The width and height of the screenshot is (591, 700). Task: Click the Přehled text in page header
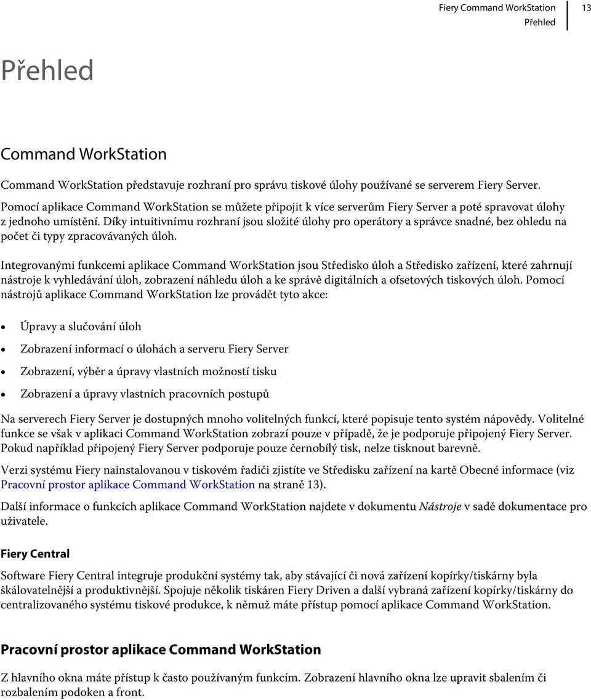(540, 22)
